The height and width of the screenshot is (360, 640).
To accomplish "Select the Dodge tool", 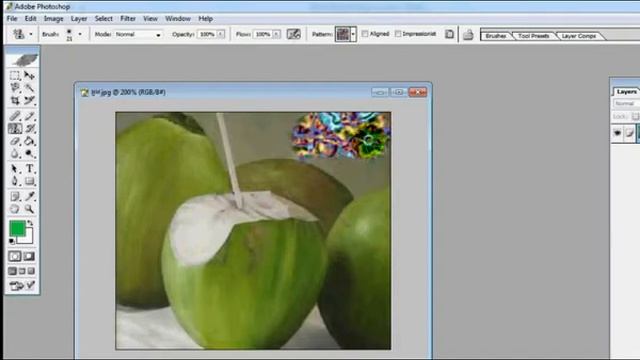I will pos(29,154).
